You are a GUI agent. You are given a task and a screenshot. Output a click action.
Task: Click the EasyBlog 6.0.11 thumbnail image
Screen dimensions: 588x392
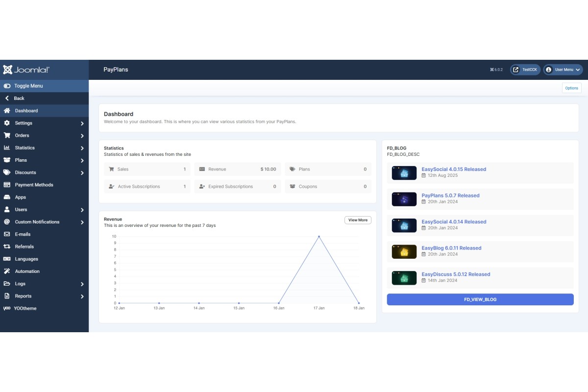[x=404, y=252]
